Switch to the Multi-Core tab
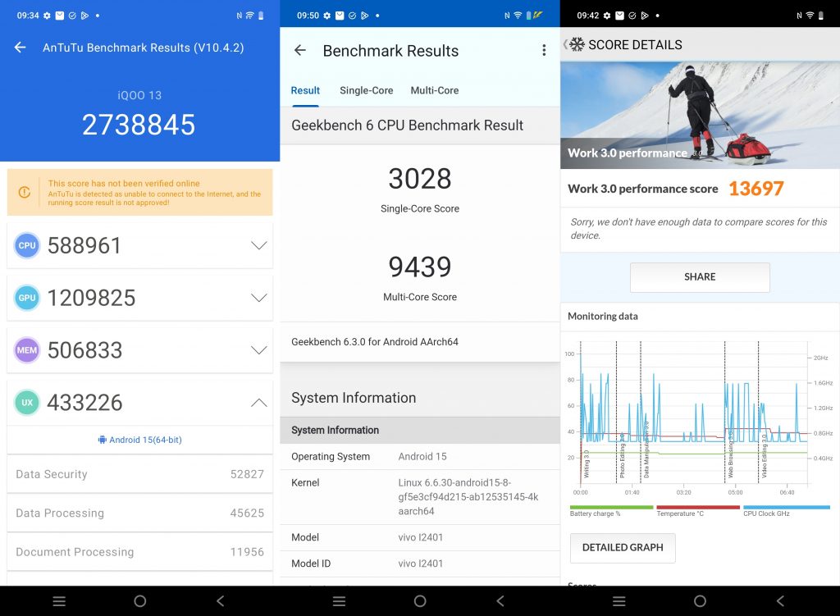This screenshot has width=840, height=616. (435, 90)
